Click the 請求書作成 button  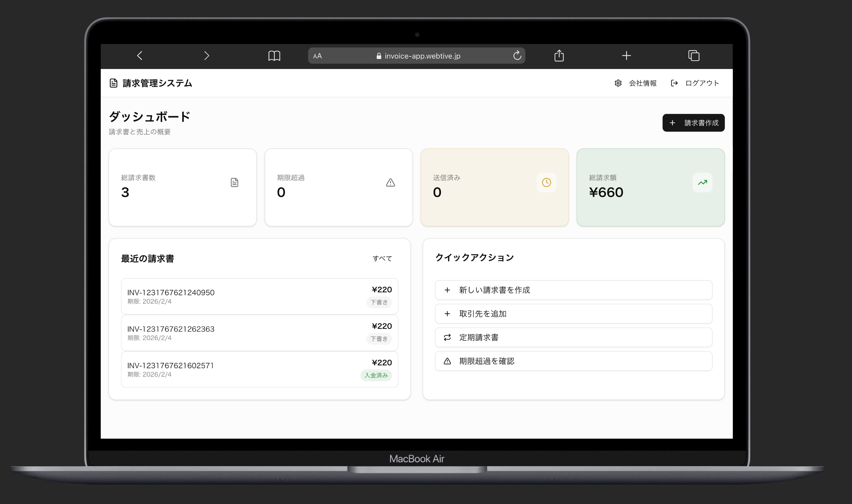tap(693, 123)
